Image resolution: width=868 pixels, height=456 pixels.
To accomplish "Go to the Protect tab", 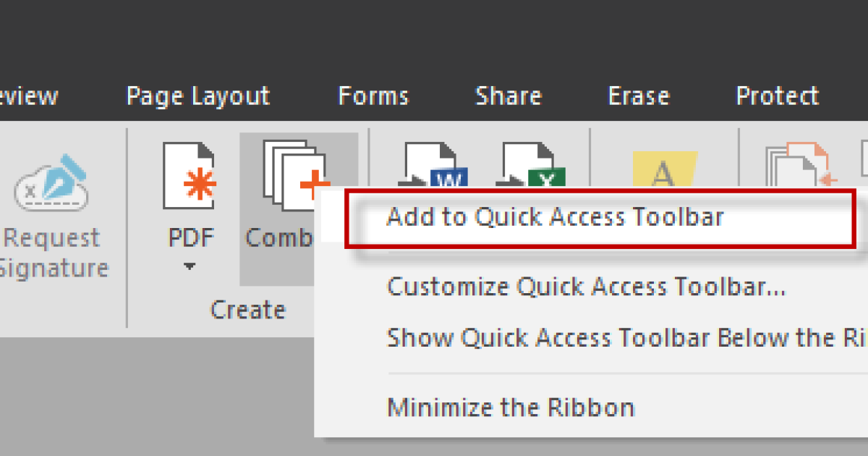I will 777,95.
